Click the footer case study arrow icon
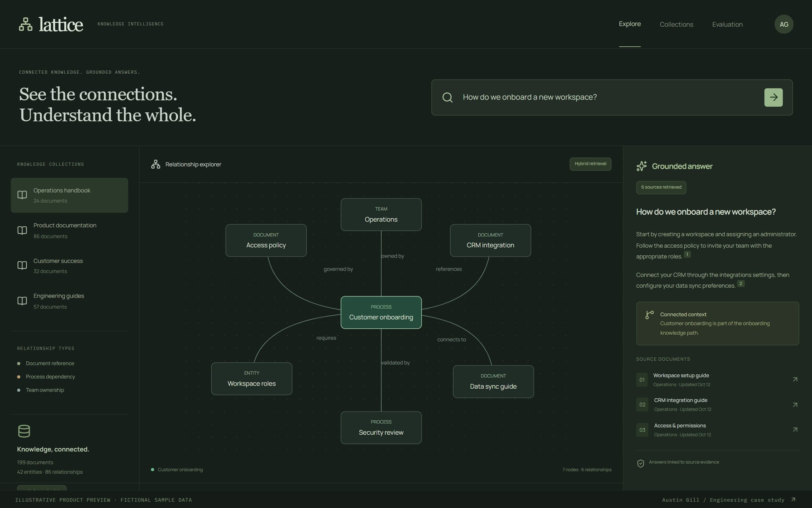Screen dimensions: 812x508 (793, 500)
